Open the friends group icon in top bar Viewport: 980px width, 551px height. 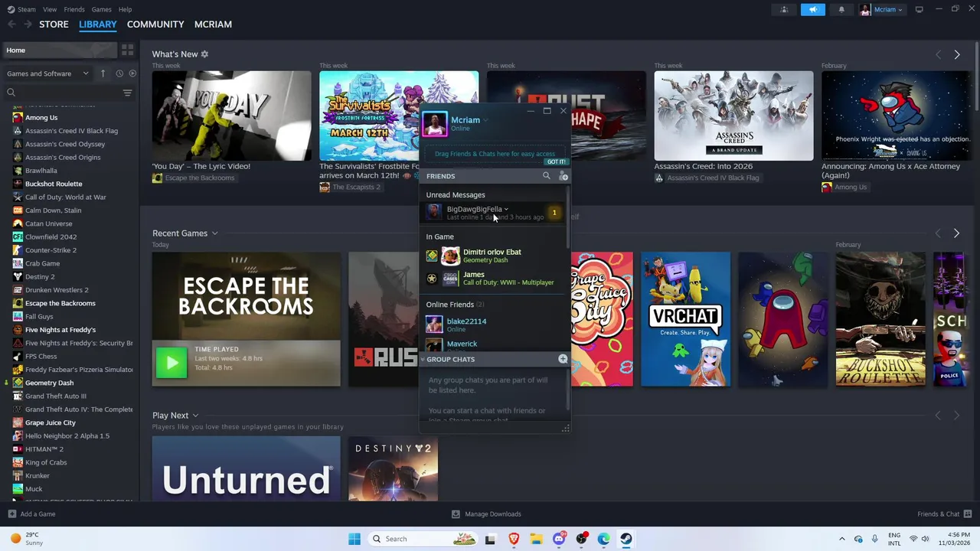(784, 9)
